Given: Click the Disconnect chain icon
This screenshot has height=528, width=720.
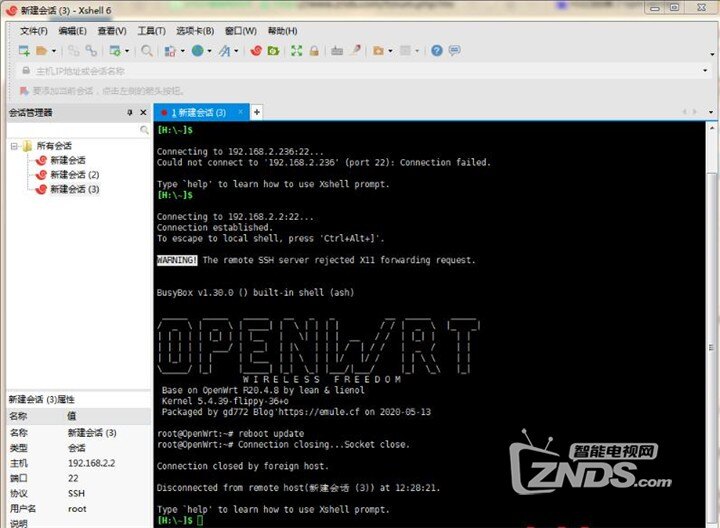Looking at the screenshot, I should click(x=73, y=51).
